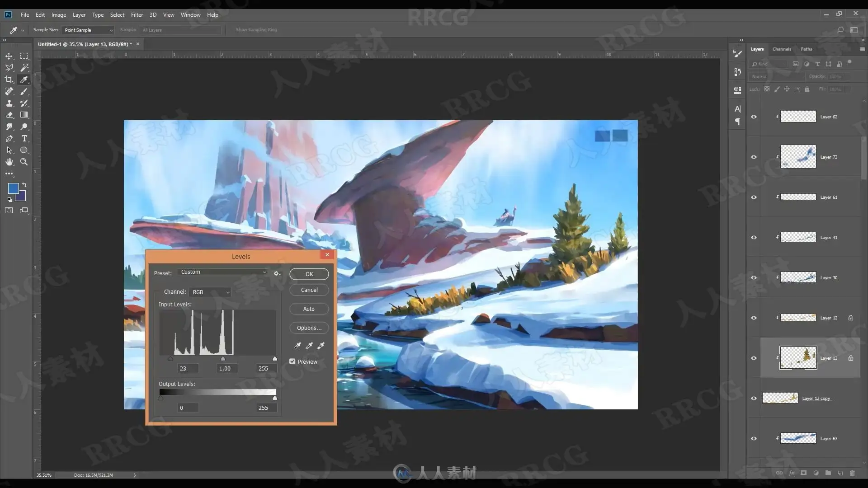Click the foreground blue color swatch
868x488 pixels.
click(13, 188)
